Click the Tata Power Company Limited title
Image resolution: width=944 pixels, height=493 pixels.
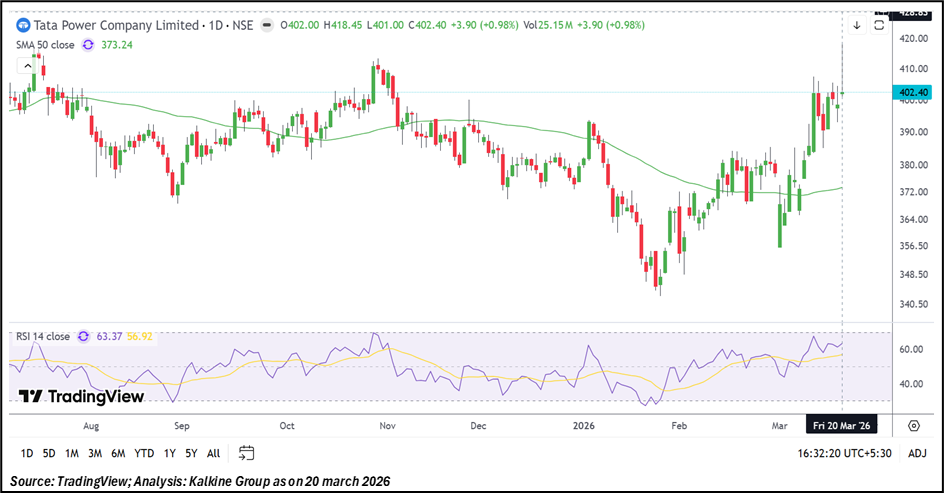click(x=116, y=25)
